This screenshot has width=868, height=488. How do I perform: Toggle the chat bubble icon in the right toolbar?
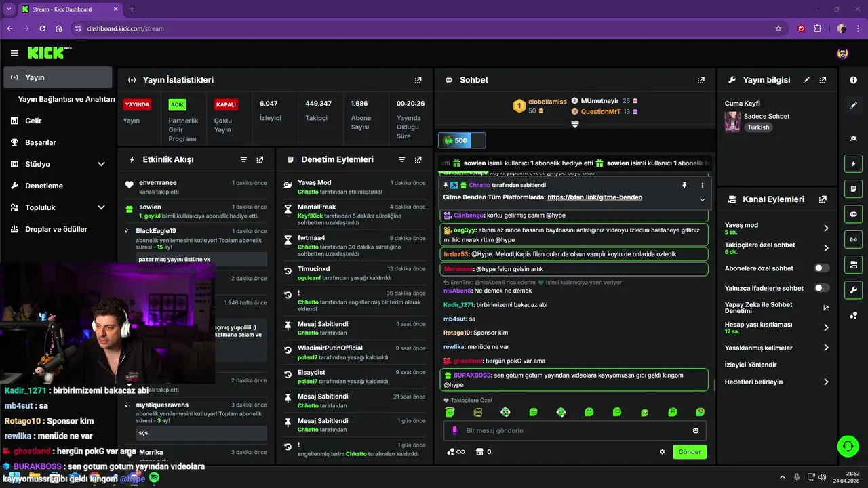(x=853, y=214)
